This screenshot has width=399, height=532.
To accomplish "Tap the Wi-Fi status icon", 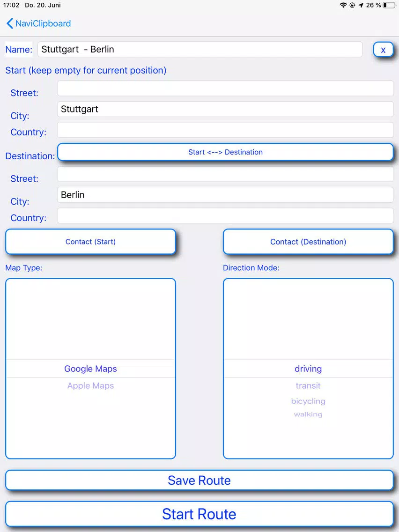I will point(343,5).
